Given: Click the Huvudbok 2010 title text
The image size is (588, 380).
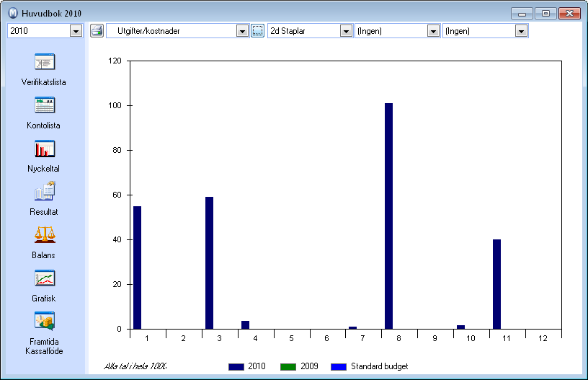Looking at the screenshot, I should coord(51,14).
